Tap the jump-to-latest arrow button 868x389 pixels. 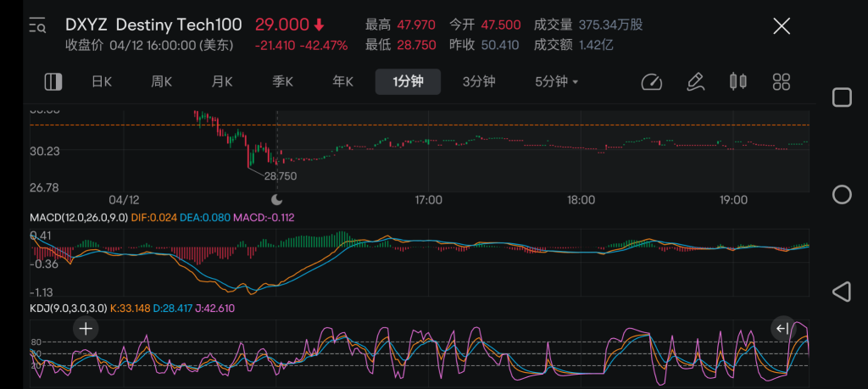782,329
